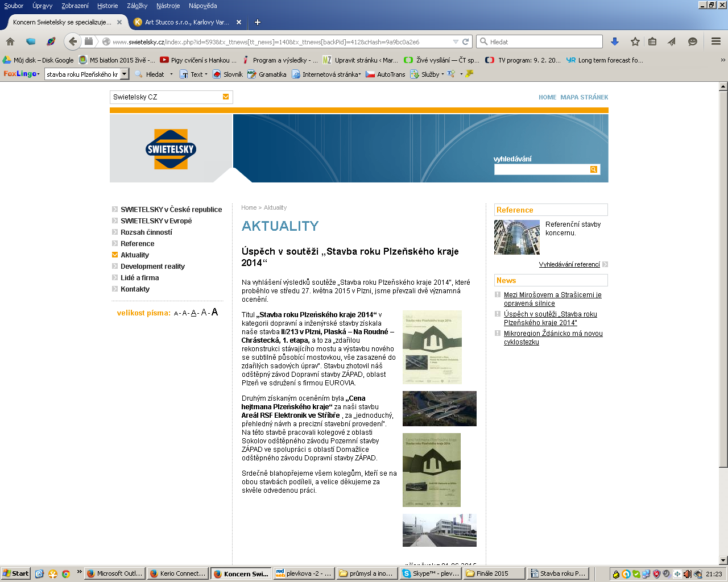Click the send-tab paper plane icon
This screenshot has width=728, height=582.
[672, 41]
